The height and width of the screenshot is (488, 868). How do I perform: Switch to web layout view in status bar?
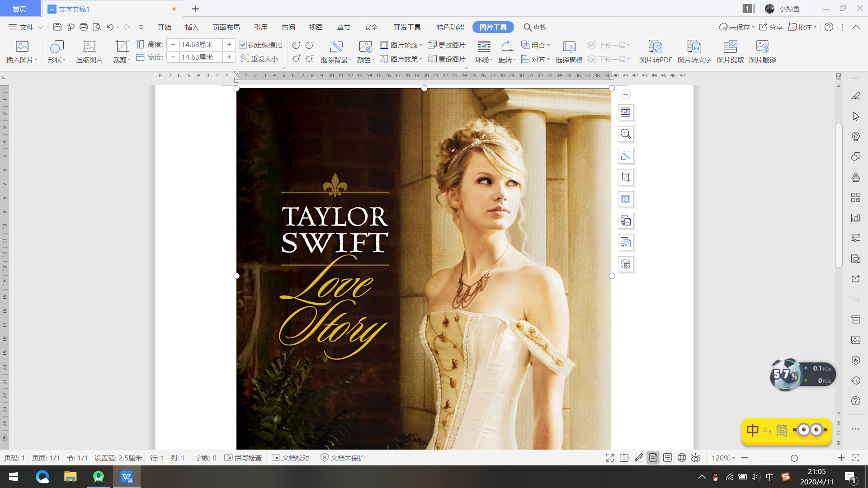coord(682,458)
